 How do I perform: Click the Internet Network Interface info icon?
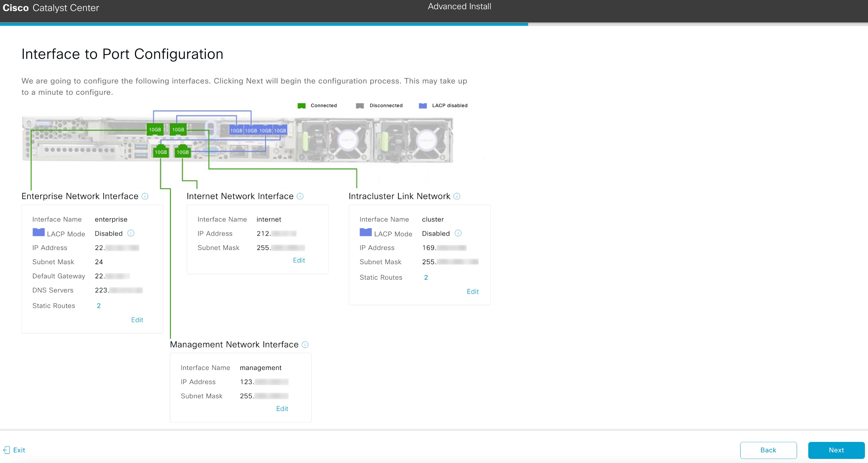[x=300, y=196]
